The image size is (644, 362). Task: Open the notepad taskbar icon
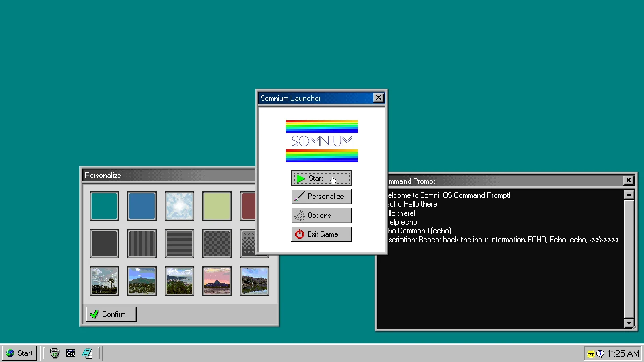(87, 353)
